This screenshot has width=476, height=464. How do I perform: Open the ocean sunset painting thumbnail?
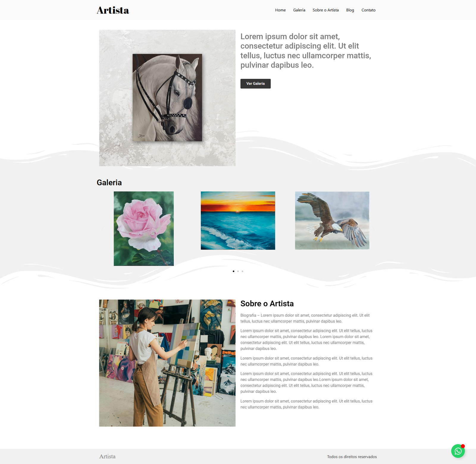pos(238,221)
